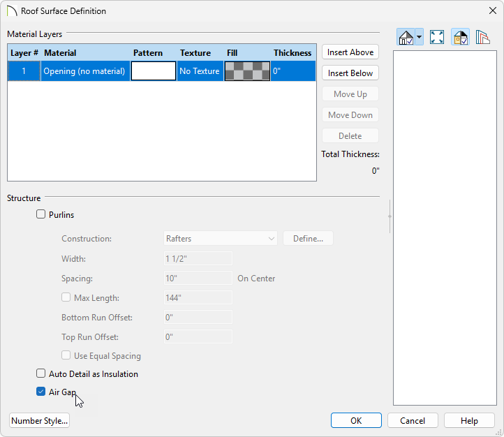504x437 pixels.
Task: Click the Insert Below button
Action: pyautogui.click(x=350, y=73)
